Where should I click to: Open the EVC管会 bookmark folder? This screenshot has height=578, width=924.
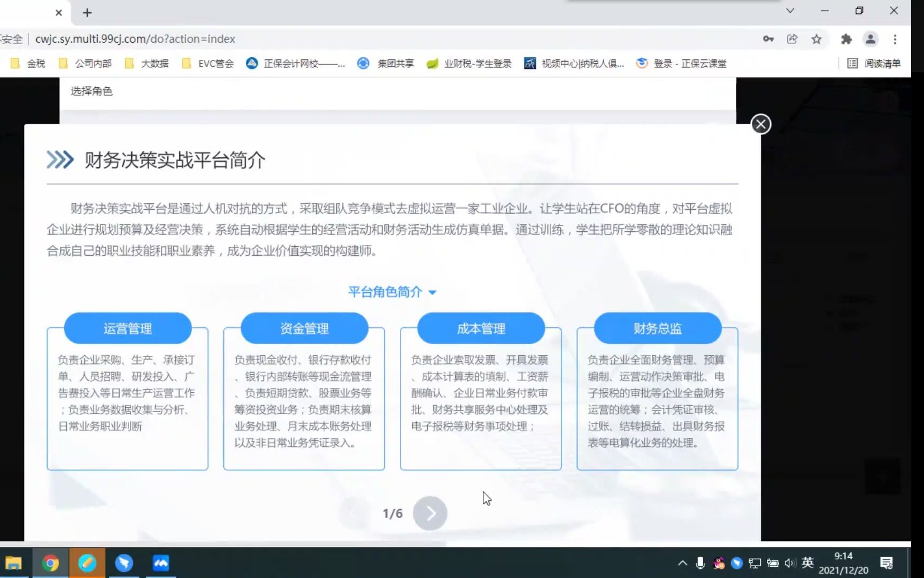pyautogui.click(x=208, y=64)
